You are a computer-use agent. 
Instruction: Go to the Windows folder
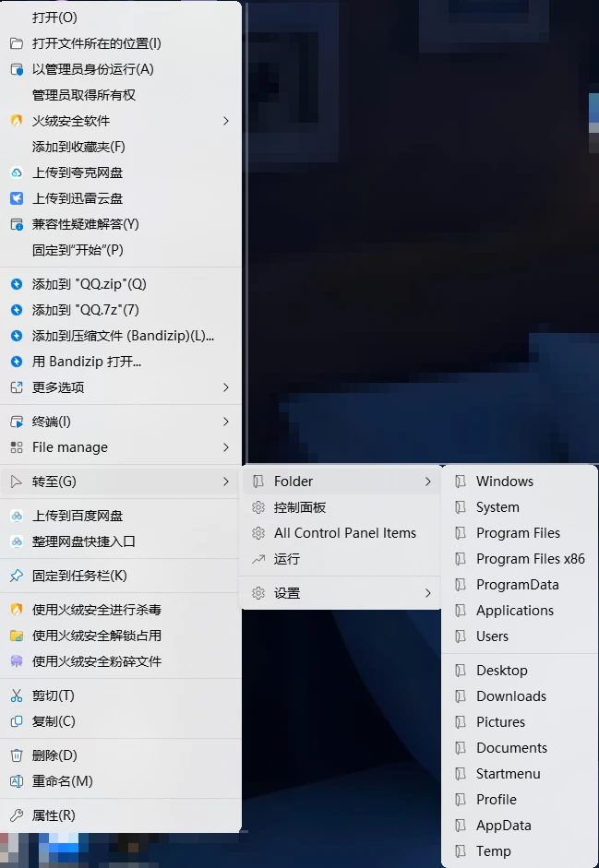point(520,482)
